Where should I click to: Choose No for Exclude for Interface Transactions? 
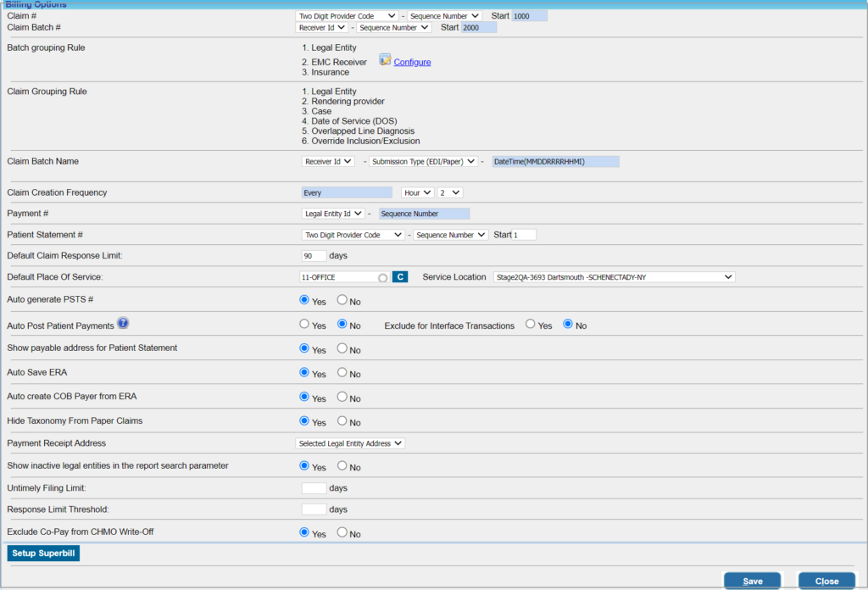click(x=568, y=324)
